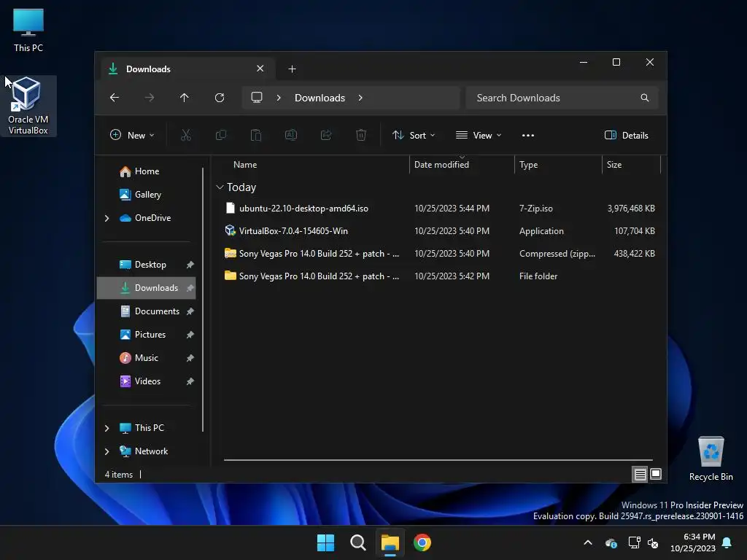
Task: Expand OneDrive in the navigation pane
Action: (x=107, y=218)
